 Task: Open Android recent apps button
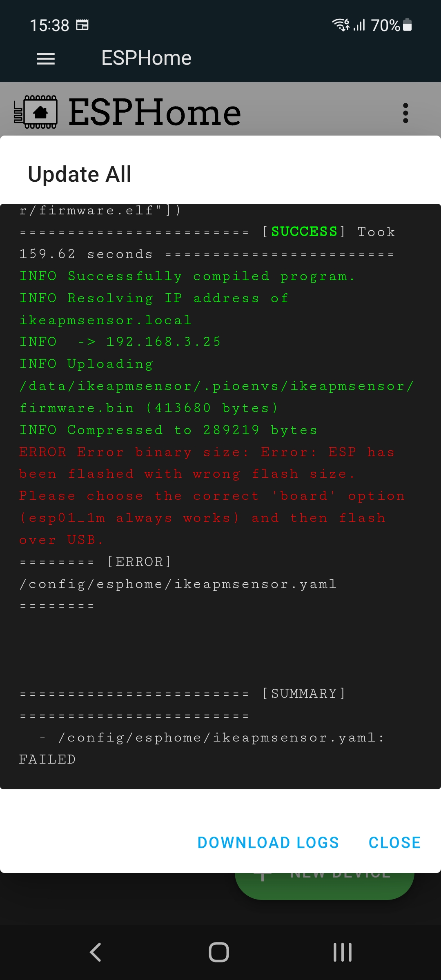click(x=342, y=952)
